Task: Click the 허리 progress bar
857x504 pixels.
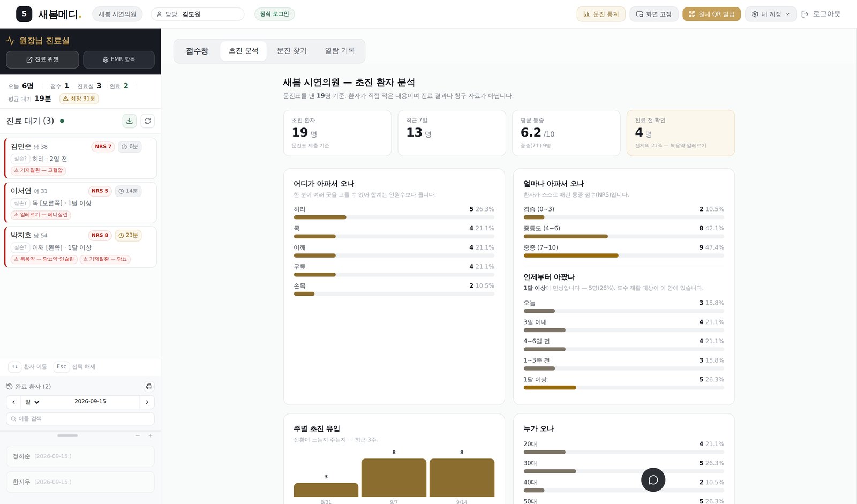Action: coord(394,217)
